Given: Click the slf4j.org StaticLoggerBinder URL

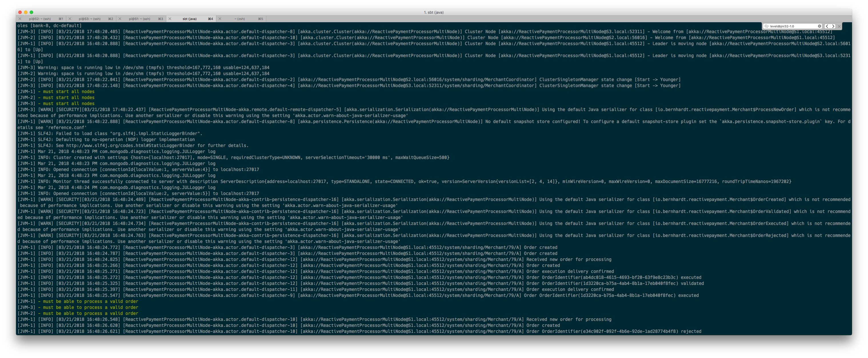Looking at the screenshot, I should coord(130,146).
